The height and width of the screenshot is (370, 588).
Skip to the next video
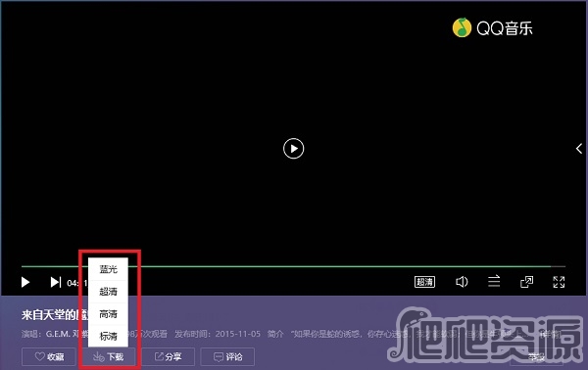point(56,282)
